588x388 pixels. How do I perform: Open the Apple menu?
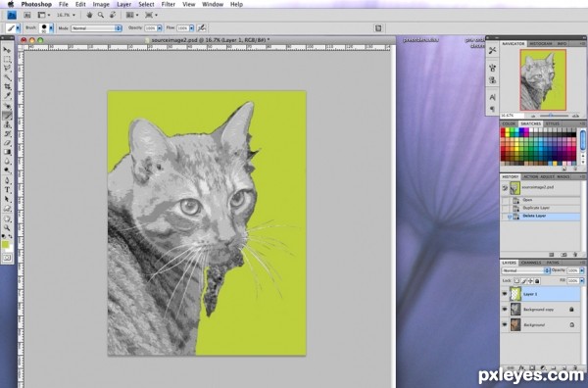11,4
